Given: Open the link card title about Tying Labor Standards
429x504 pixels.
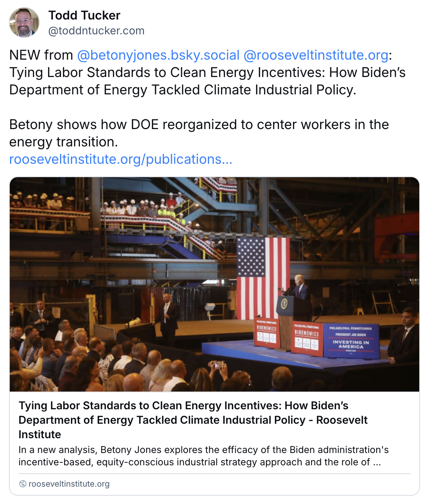Looking at the screenshot, I should coord(193,420).
